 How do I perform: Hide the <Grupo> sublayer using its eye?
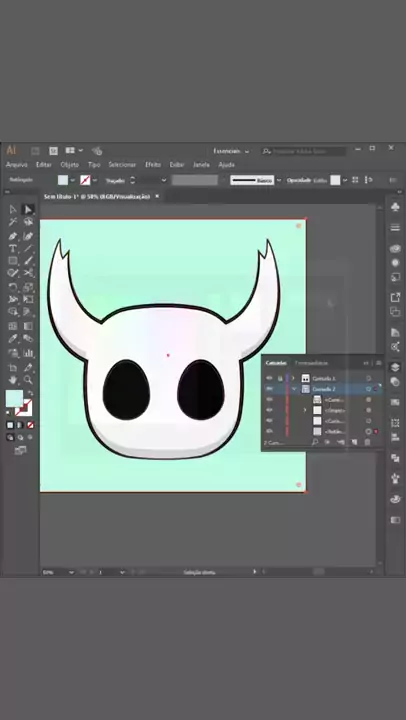[269, 410]
